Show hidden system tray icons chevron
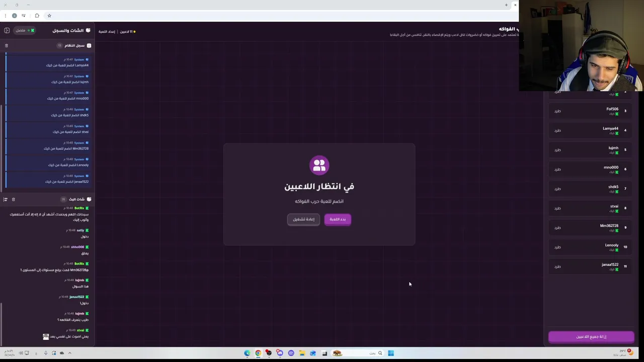644x362 pixels. [69, 353]
